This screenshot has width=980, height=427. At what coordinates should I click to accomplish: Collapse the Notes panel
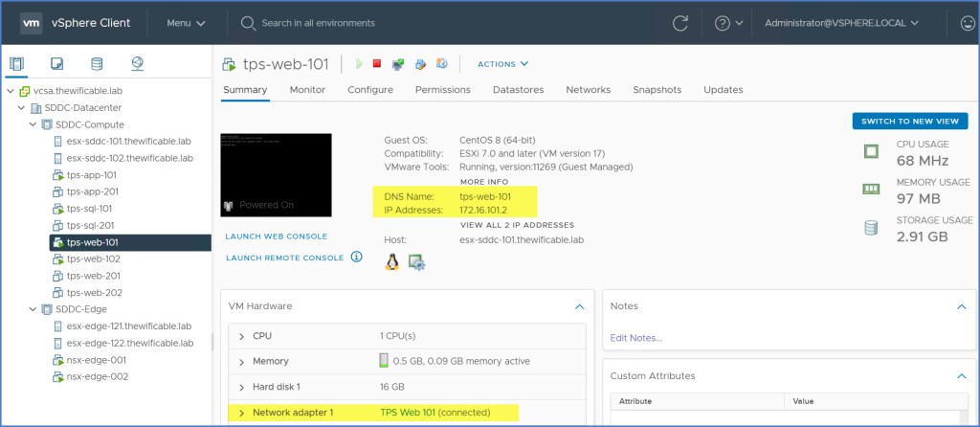(960, 306)
